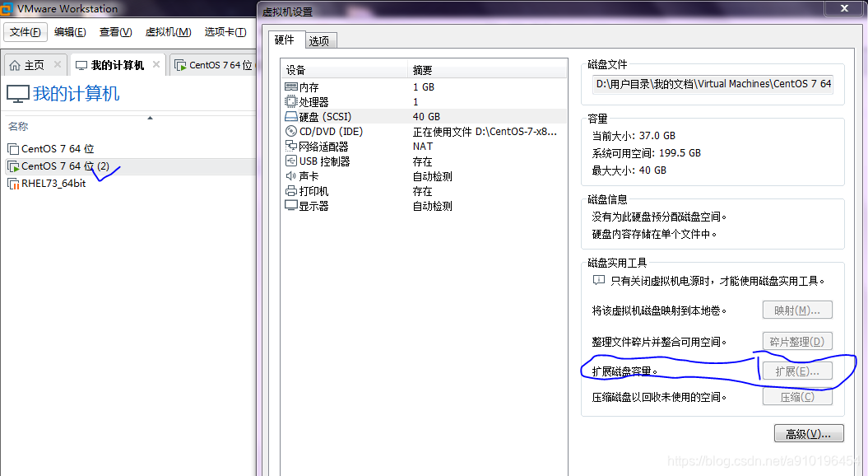Select the 显示器 device row label

tap(313, 206)
